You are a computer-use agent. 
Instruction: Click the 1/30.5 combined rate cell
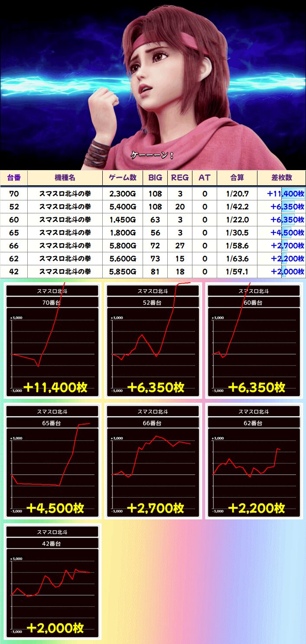point(237,233)
